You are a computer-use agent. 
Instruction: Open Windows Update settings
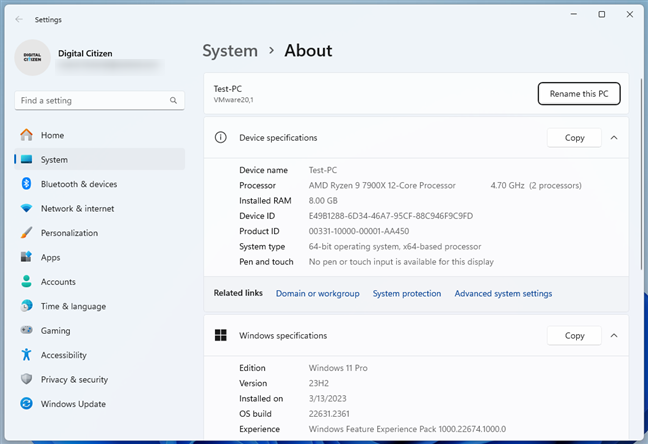(x=100, y=403)
